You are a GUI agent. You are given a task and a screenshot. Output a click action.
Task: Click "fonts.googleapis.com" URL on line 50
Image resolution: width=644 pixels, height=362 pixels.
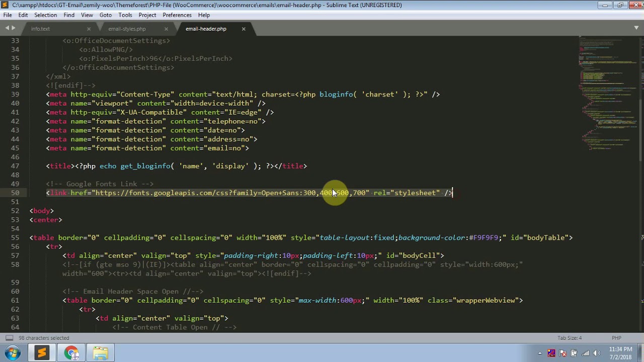(x=171, y=193)
